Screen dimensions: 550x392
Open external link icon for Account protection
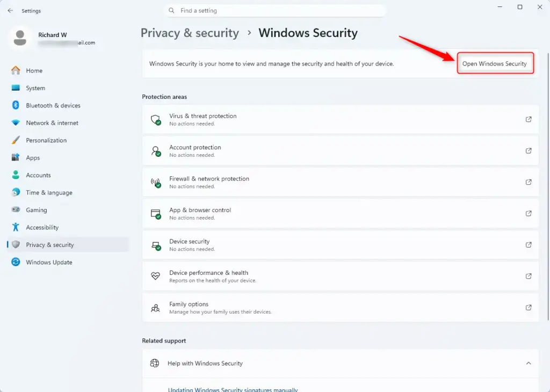point(529,151)
